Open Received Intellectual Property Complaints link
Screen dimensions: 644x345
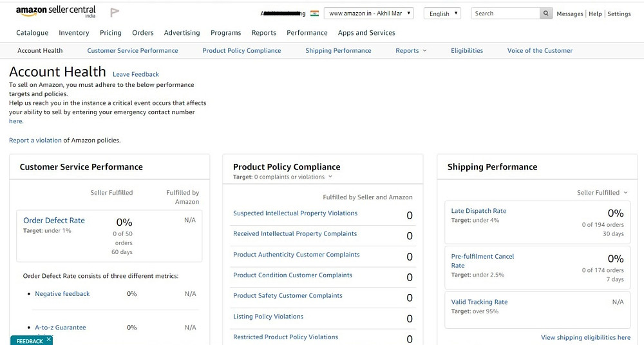[x=295, y=233]
